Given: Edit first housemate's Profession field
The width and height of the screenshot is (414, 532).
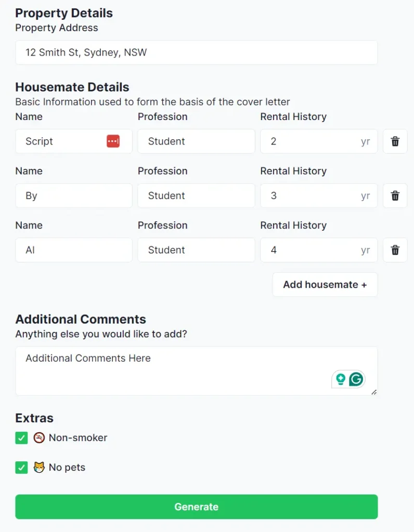Looking at the screenshot, I should click(196, 141).
